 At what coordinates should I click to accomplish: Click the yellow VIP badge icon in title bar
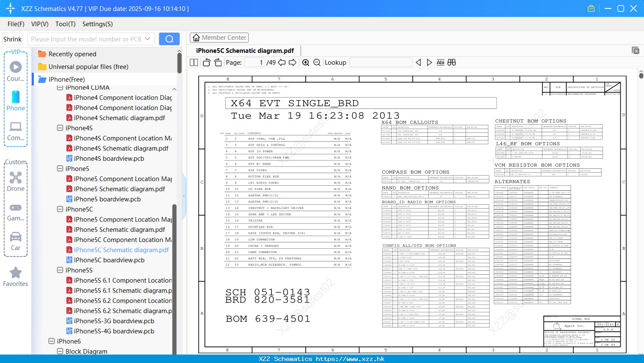pyautogui.click(x=591, y=8)
